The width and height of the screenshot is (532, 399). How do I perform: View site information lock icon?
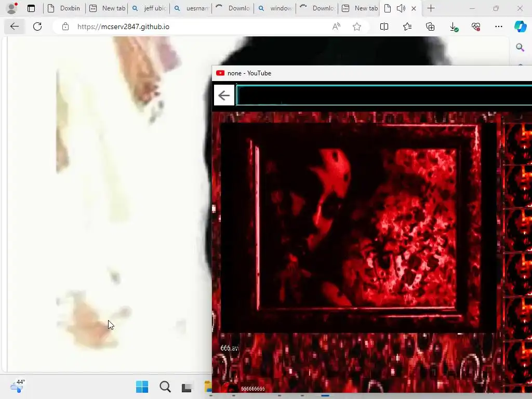(65, 26)
